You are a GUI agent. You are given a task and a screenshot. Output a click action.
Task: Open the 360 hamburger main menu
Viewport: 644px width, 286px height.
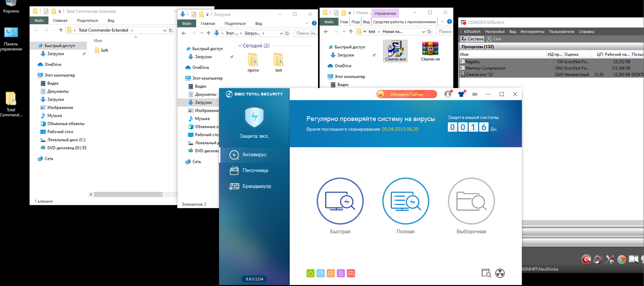(x=474, y=94)
